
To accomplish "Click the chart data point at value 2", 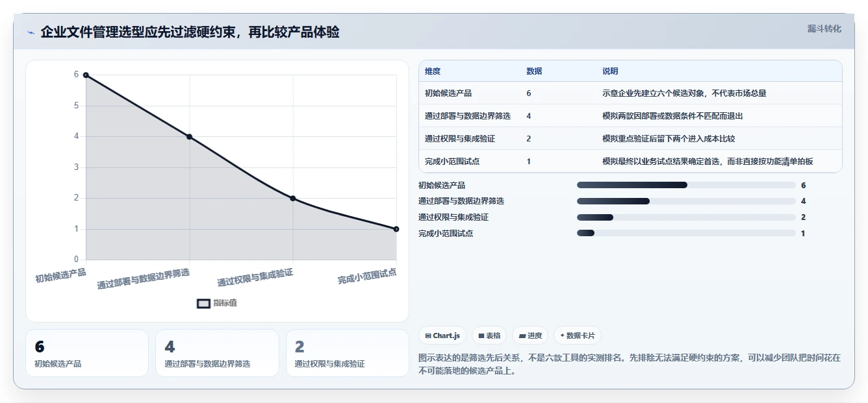I will (x=293, y=198).
